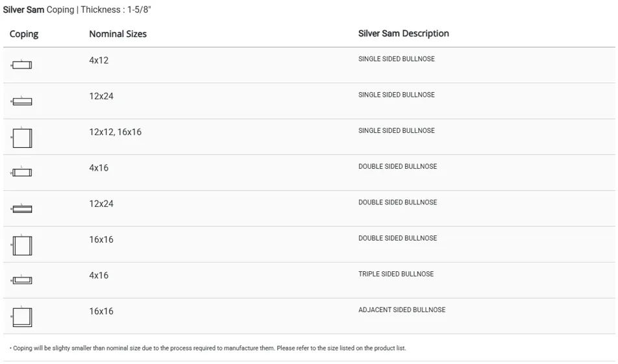Click DOUBLE SIDED BULLNOSE in the 12x24 row
The image size is (618, 364).
397,202
